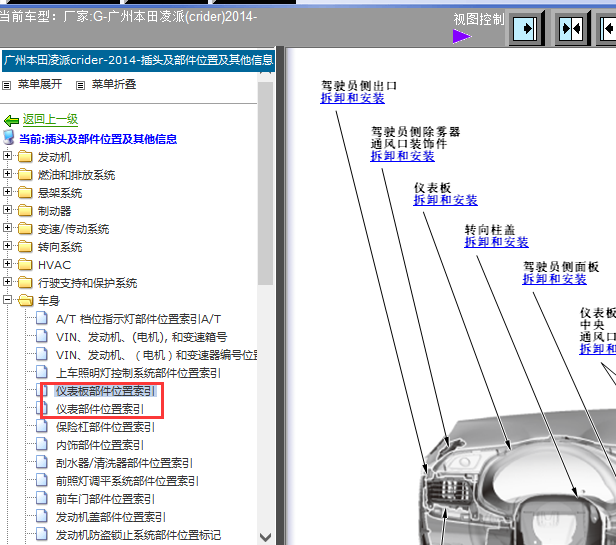Screen dimensions: 616x545
Task: Click 菜单展开 to expand all menus
Action: pos(40,84)
